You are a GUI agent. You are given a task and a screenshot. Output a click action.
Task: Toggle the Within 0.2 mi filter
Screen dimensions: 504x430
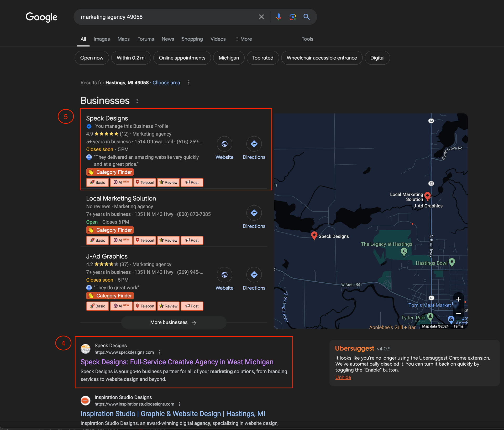tap(131, 58)
